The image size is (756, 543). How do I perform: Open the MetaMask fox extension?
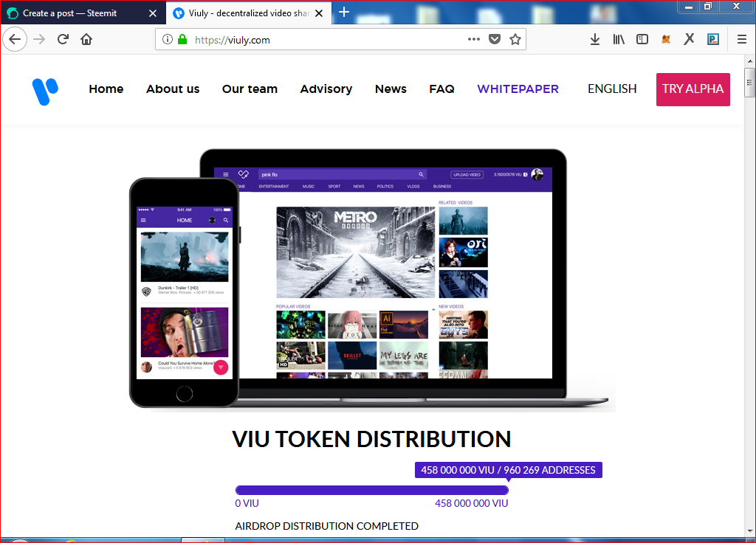pos(666,40)
